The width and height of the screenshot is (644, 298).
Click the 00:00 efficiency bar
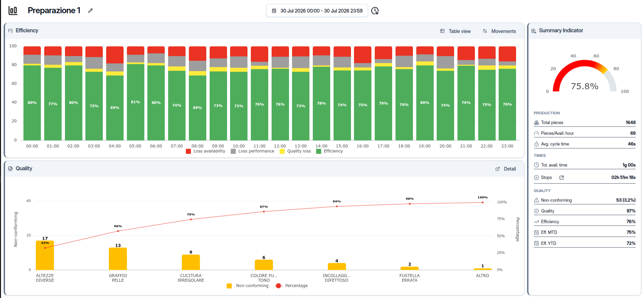tap(32, 103)
